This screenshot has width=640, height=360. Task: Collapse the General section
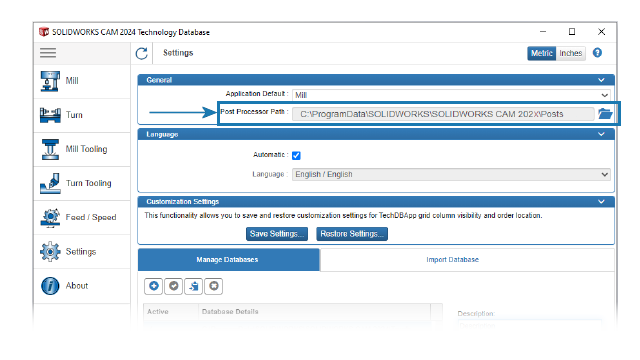[601, 80]
